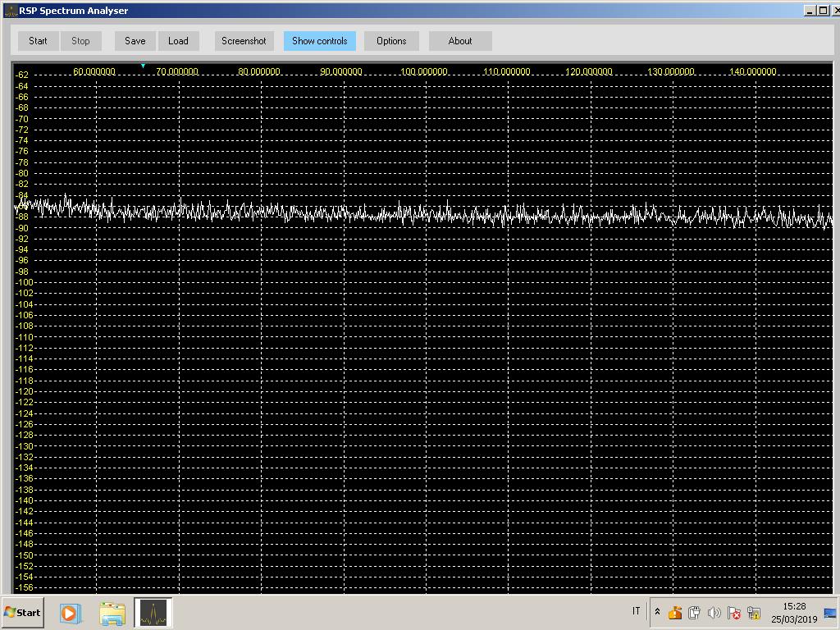
Task: Click the 100.000000 frequency label
Action: tap(424, 71)
